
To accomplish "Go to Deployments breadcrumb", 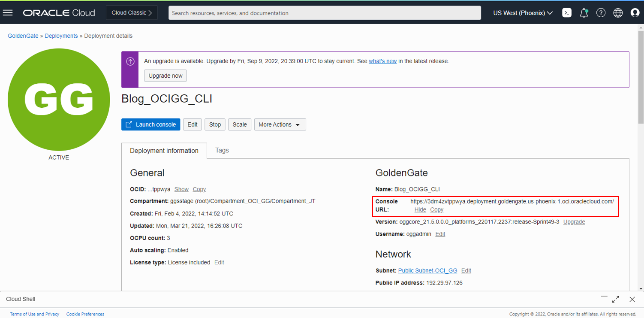I will (61, 36).
